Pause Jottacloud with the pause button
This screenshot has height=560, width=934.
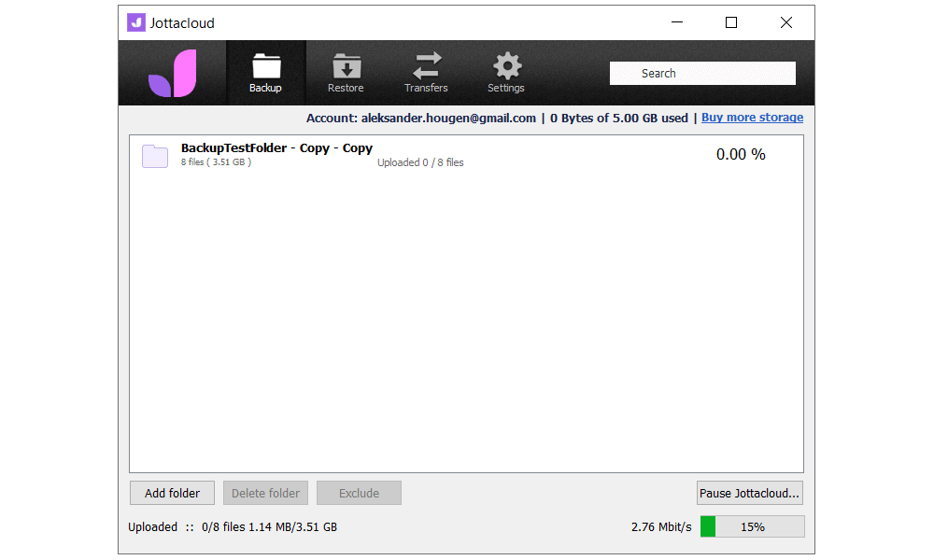[749, 493]
